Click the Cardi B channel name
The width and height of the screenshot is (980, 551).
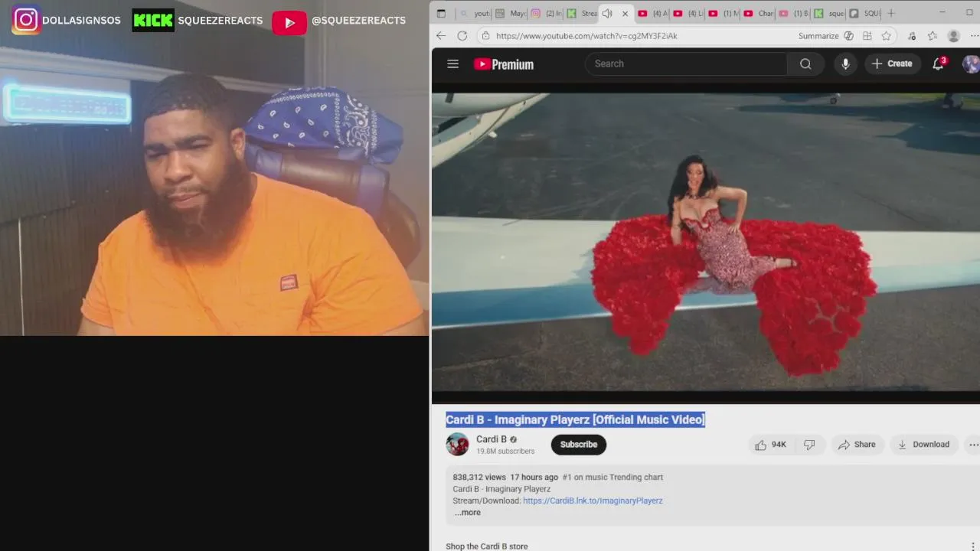click(492, 439)
